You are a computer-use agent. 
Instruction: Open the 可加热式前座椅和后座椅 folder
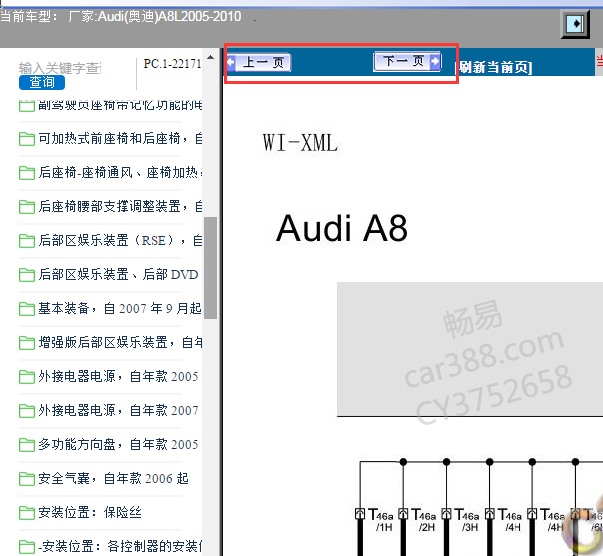(x=120, y=138)
